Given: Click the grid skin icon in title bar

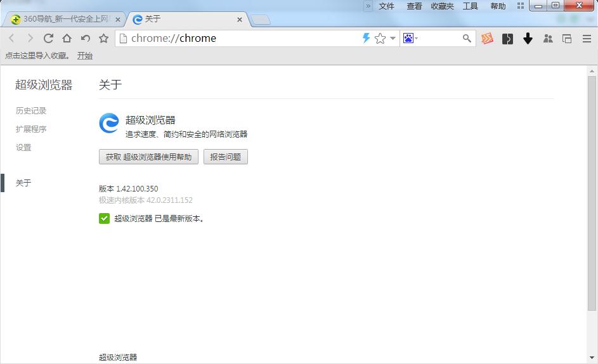Looking at the screenshot, I should [521, 6].
